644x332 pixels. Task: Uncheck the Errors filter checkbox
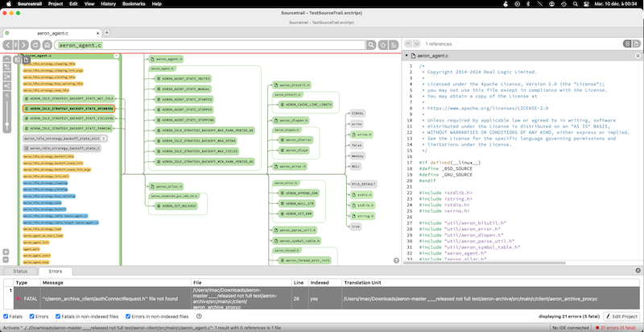coord(31,317)
